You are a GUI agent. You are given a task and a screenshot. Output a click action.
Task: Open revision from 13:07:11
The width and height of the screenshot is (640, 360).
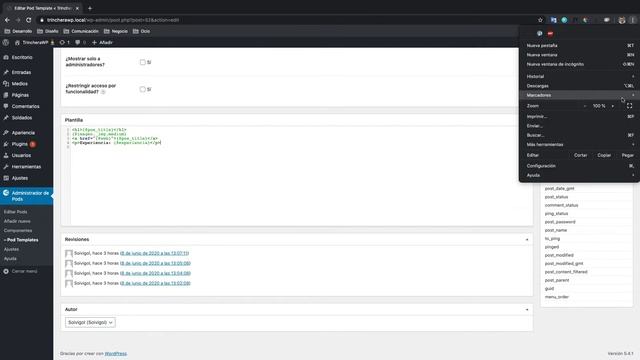[154, 253]
